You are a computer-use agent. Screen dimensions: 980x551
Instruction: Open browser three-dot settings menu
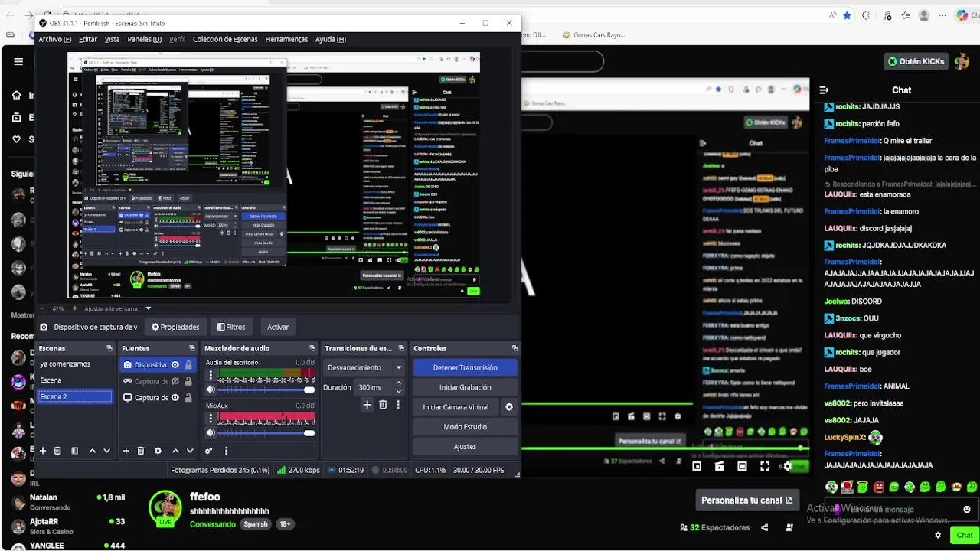click(x=944, y=15)
